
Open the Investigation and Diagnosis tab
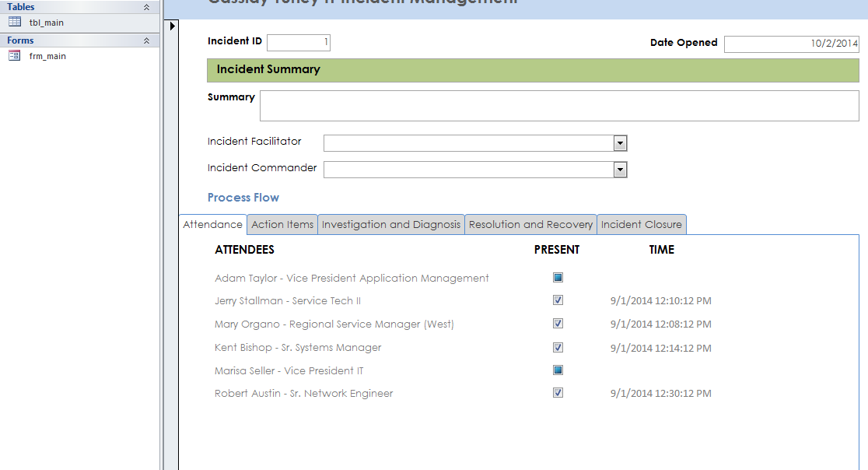[x=391, y=225]
